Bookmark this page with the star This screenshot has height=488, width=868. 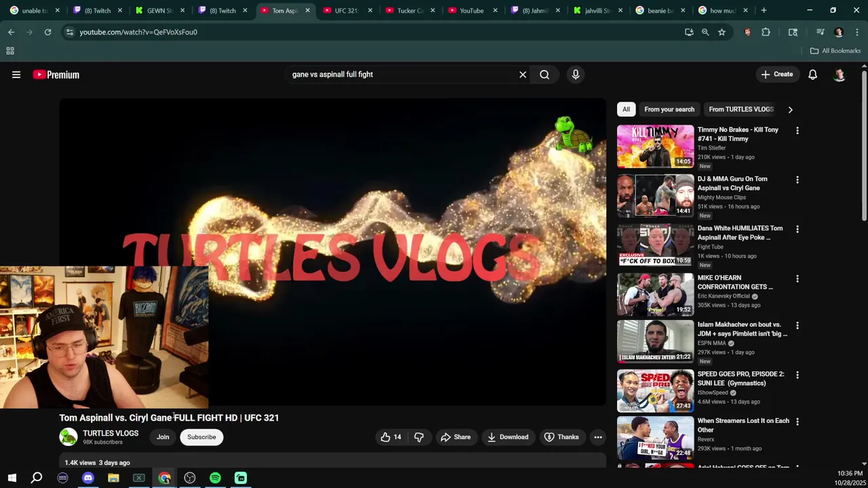[x=722, y=32]
